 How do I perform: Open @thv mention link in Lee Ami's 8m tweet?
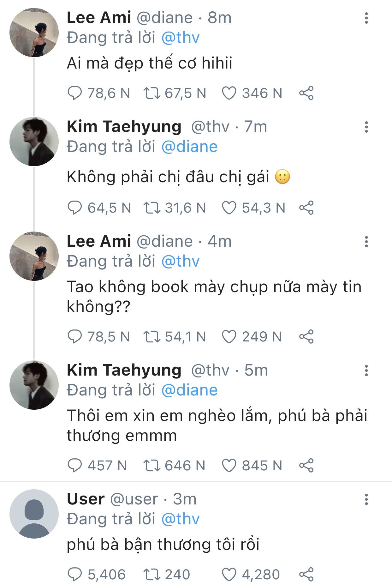click(x=180, y=38)
